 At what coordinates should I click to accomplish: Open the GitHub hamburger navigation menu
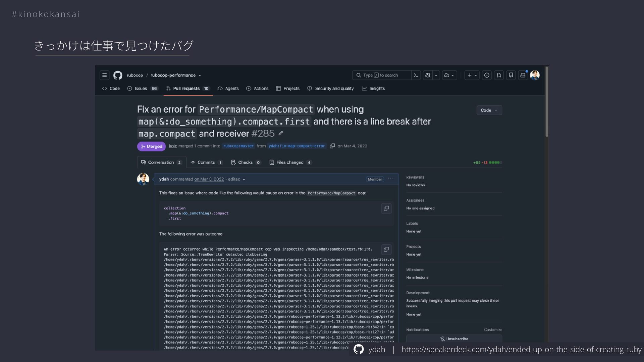point(105,75)
